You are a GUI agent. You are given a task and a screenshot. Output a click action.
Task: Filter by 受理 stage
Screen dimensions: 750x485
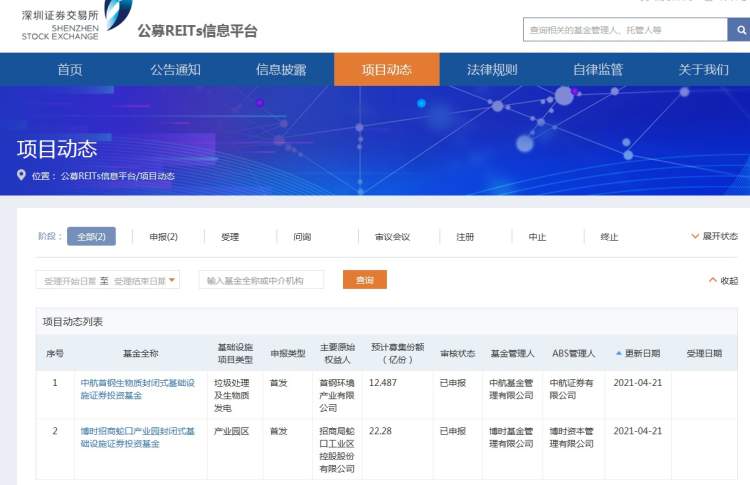[x=230, y=237]
